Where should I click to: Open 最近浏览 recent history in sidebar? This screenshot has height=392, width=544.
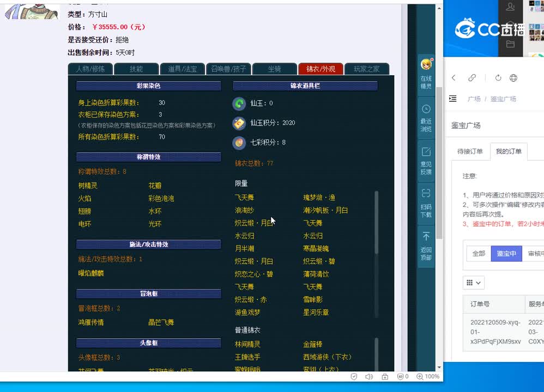point(426,118)
